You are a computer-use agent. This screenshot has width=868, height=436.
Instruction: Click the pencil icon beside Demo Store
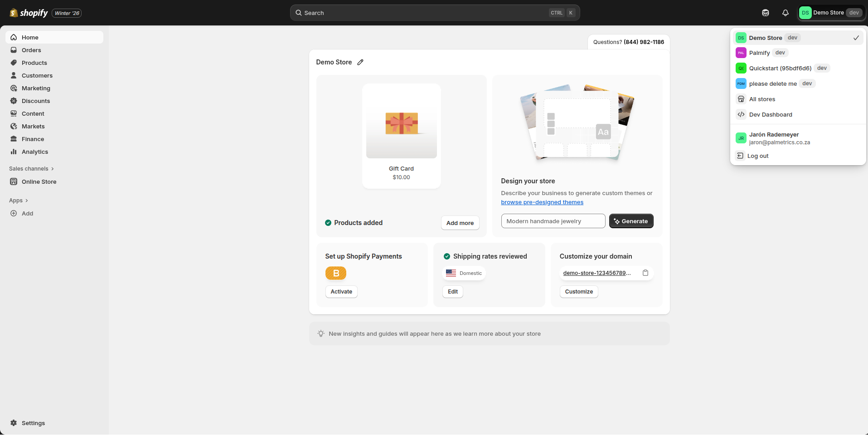(360, 62)
